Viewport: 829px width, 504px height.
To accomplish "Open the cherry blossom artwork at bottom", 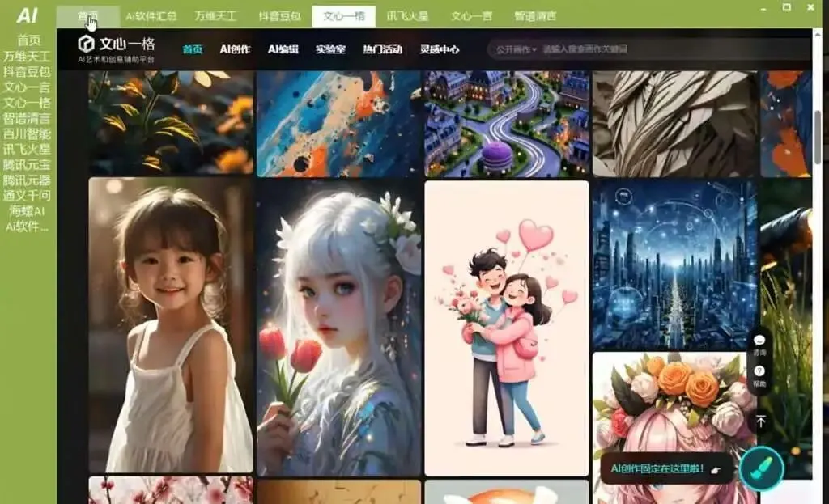I will pyautogui.click(x=171, y=490).
